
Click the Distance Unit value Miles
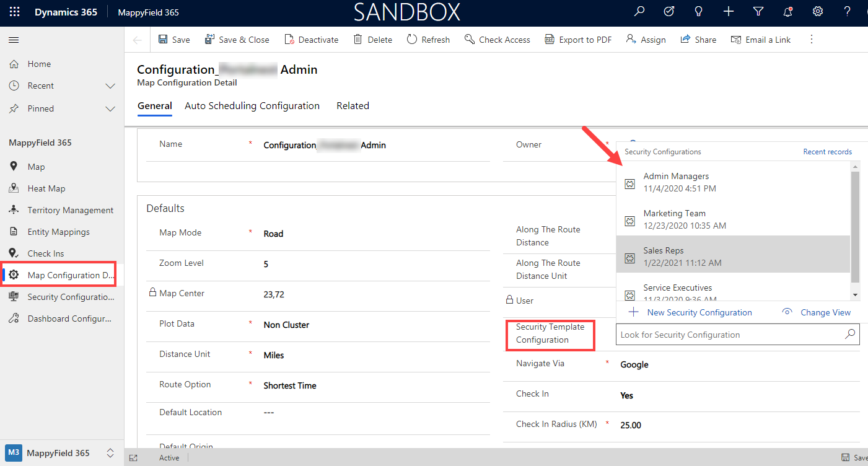click(x=274, y=355)
